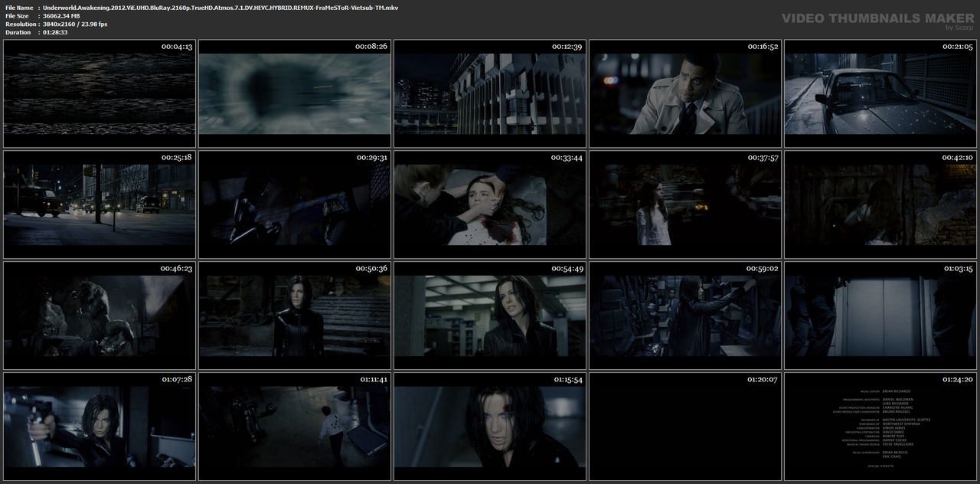Select the thumbnail stamped 00:08:26
Image resolution: width=980 pixels, height=484 pixels.
(x=294, y=93)
